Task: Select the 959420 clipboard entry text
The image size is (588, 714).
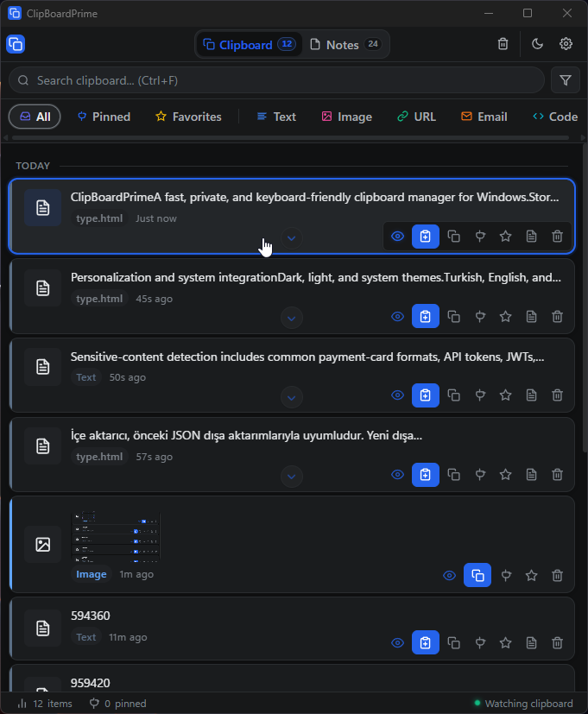Action: [90, 683]
